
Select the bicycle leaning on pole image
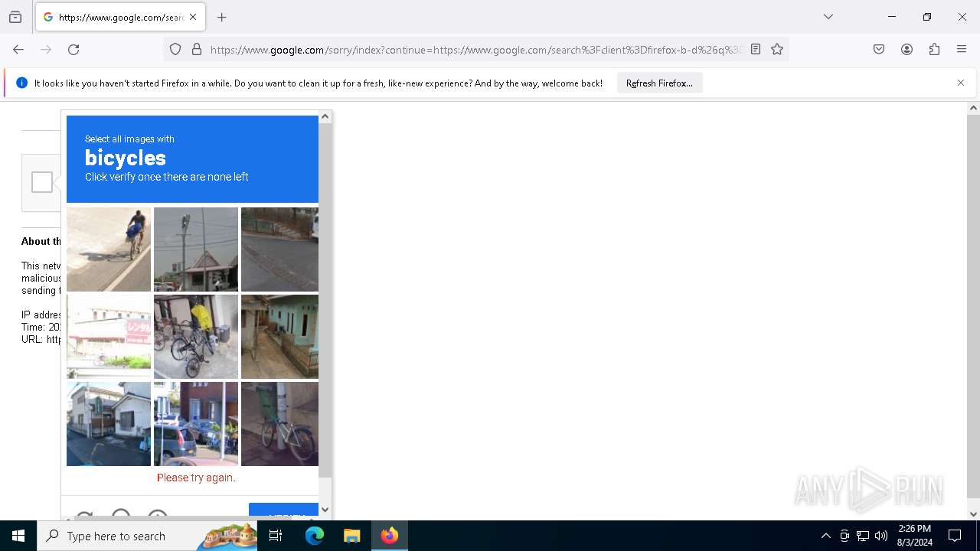(279, 424)
